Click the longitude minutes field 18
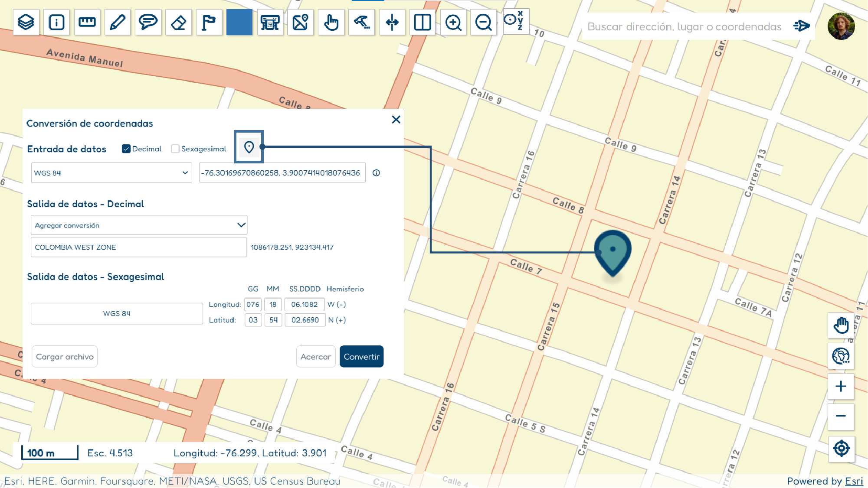Viewport: 868px width, 488px height. coord(273,304)
